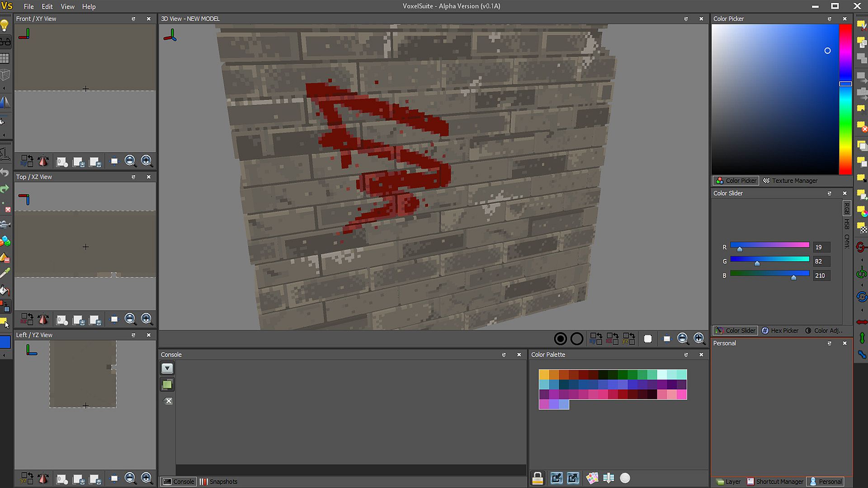This screenshot has width=868, height=488.
Task: Click the import palette icon
Action: tap(557, 478)
